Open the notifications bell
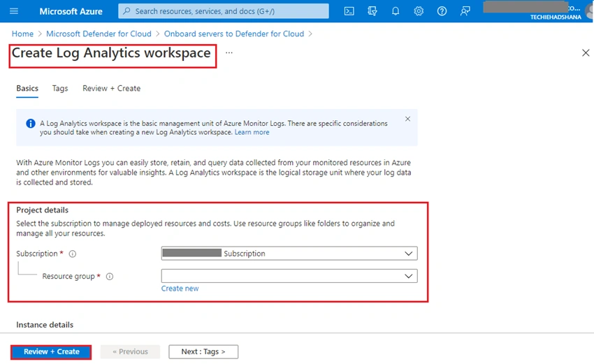Screen dimensions: 594x364 tap(395, 11)
